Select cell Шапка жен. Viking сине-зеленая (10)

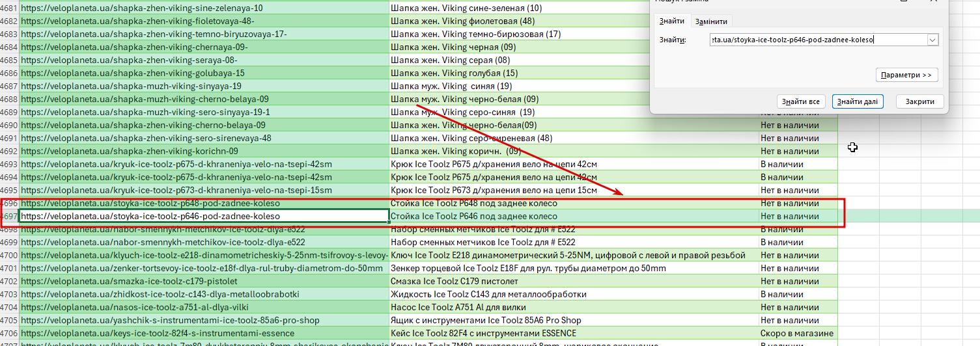pos(519,8)
